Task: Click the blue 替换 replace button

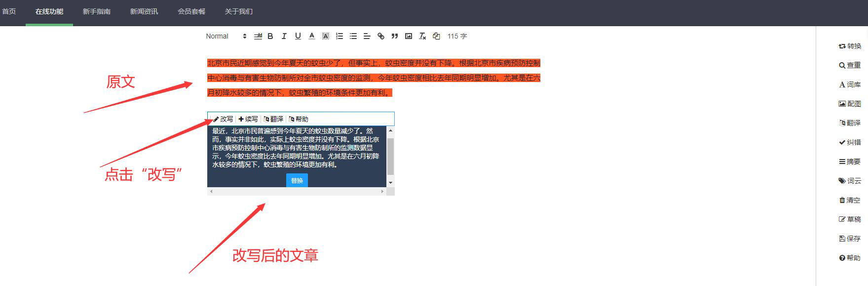Action: pos(297,180)
